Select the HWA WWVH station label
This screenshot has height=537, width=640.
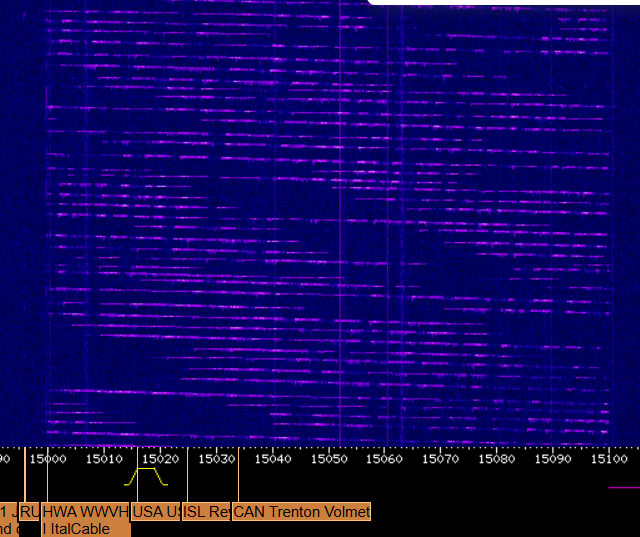85,511
